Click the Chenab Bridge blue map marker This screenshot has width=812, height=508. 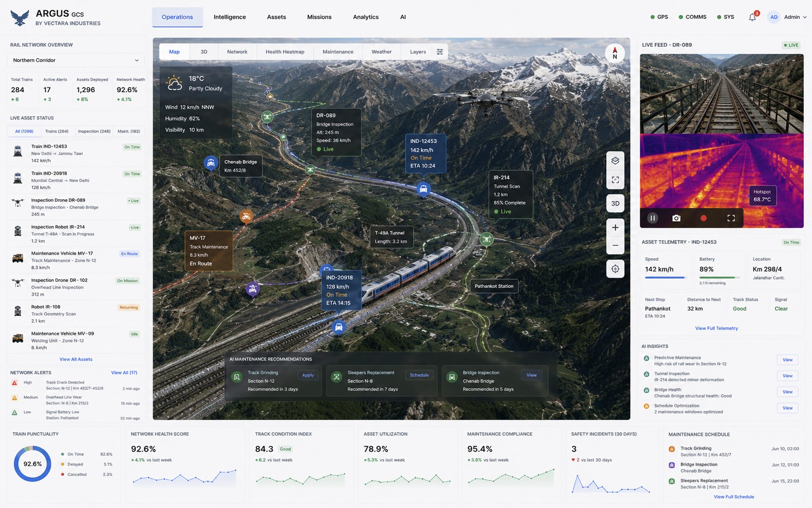[x=210, y=163]
